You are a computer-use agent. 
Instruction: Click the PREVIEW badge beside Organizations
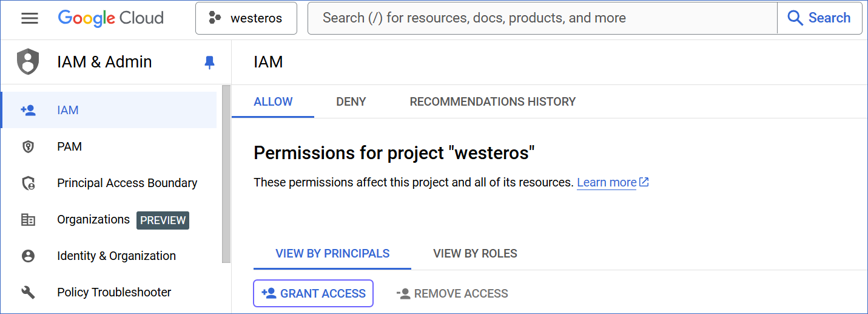(163, 220)
